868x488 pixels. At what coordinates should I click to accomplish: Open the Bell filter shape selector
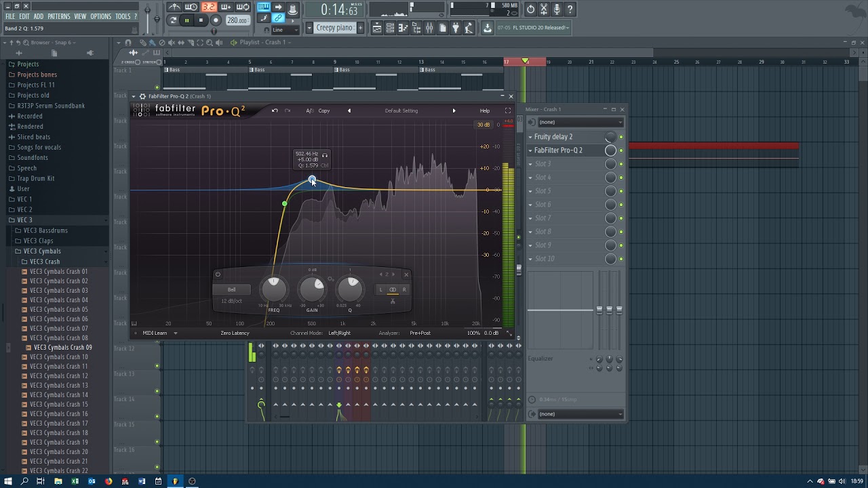[x=232, y=289]
